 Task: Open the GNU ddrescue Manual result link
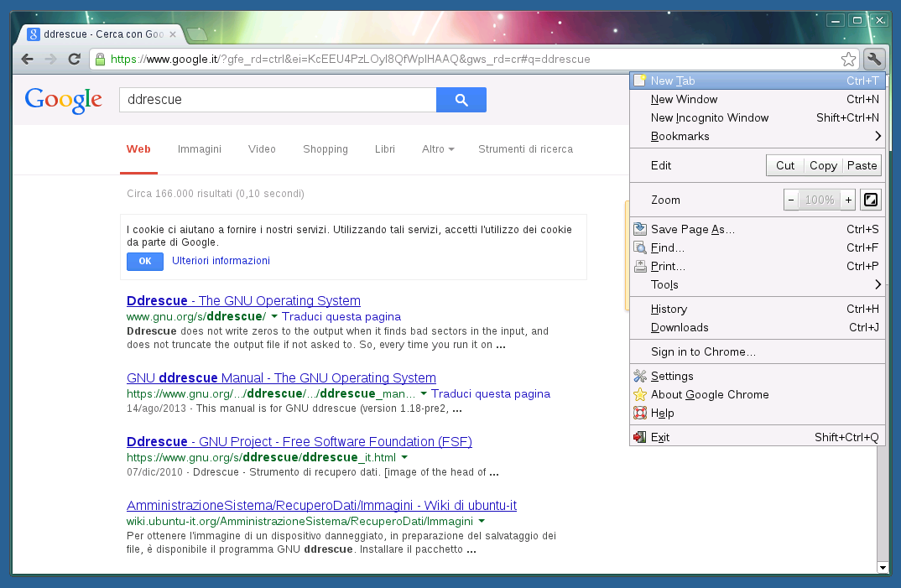click(281, 378)
